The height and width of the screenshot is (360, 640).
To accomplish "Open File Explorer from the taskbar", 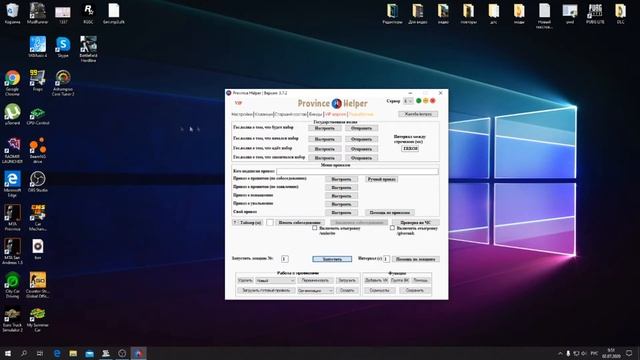I will pyautogui.click(x=73, y=353).
